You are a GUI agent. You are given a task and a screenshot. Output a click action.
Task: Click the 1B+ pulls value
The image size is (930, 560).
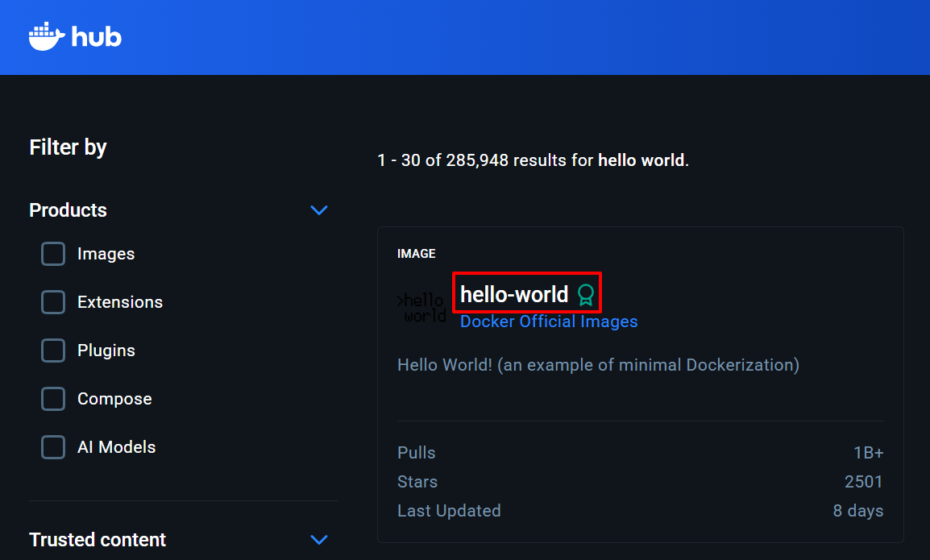coord(868,453)
